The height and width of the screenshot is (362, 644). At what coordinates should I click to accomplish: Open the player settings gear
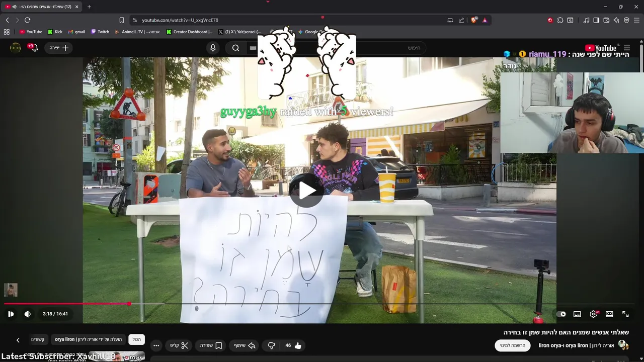pyautogui.click(x=593, y=314)
